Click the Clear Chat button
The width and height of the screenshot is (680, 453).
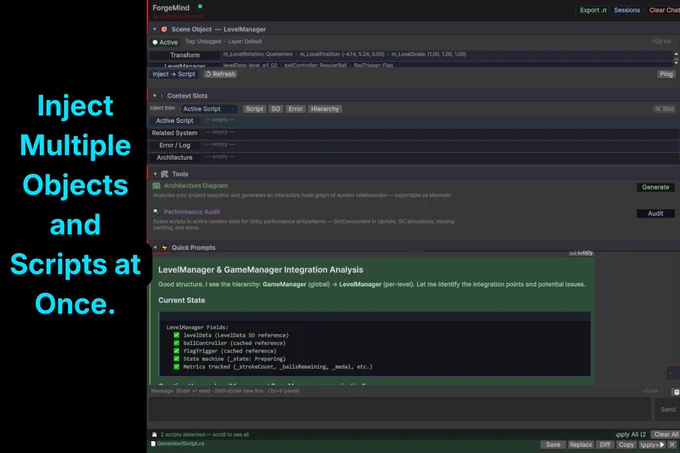pyautogui.click(x=664, y=10)
